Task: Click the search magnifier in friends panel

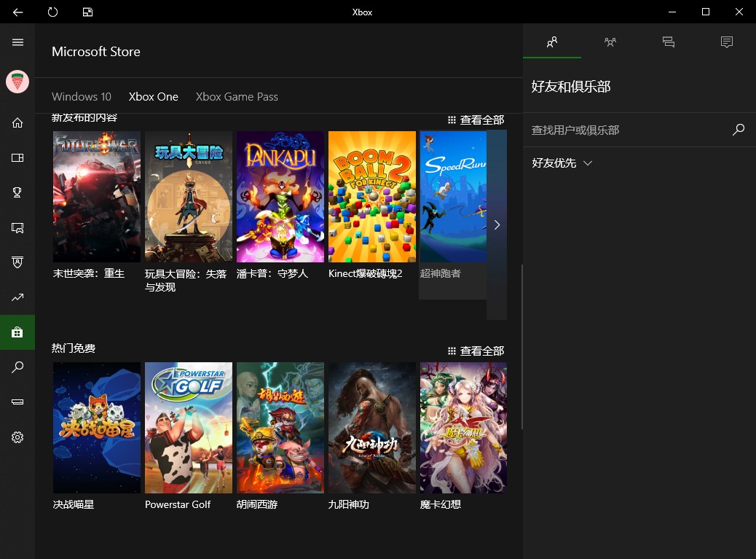Action: (739, 130)
